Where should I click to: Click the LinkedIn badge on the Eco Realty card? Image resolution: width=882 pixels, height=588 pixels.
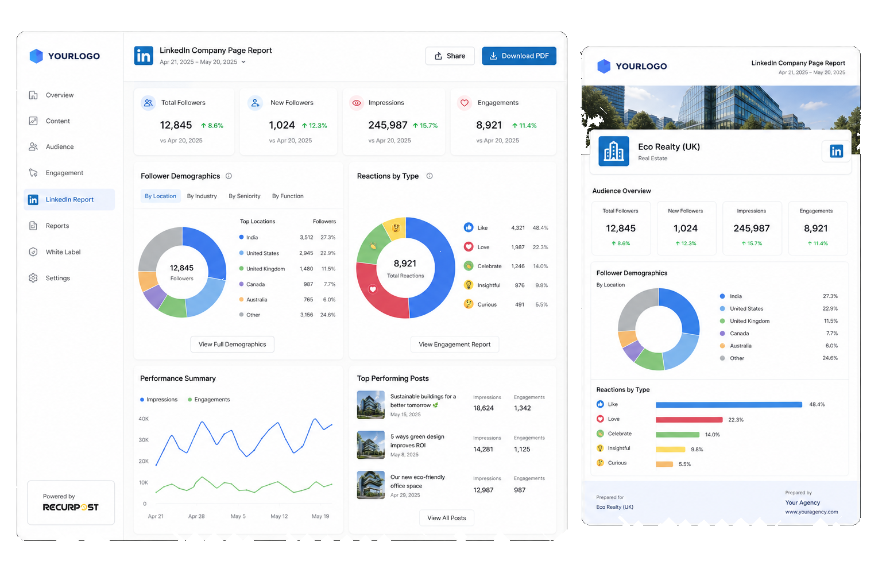click(x=836, y=151)
